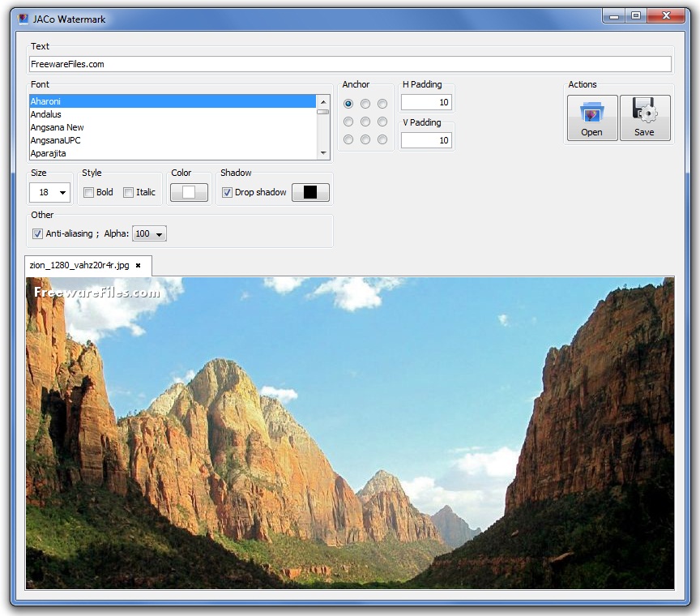This screenshot has height=616, width=700.
Task: Enable Bold text style
Action: (x=88, y=192)
